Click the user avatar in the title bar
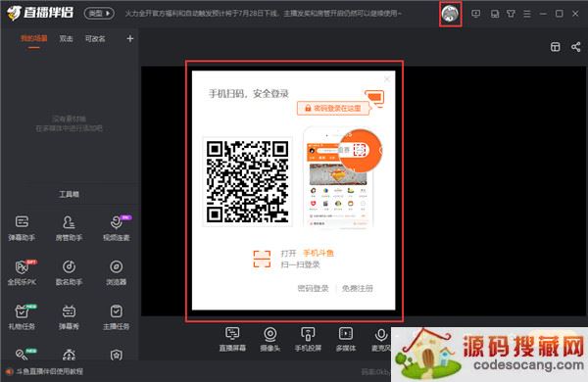588x382 pixels. pyautogui.click(x=450, y=14)
